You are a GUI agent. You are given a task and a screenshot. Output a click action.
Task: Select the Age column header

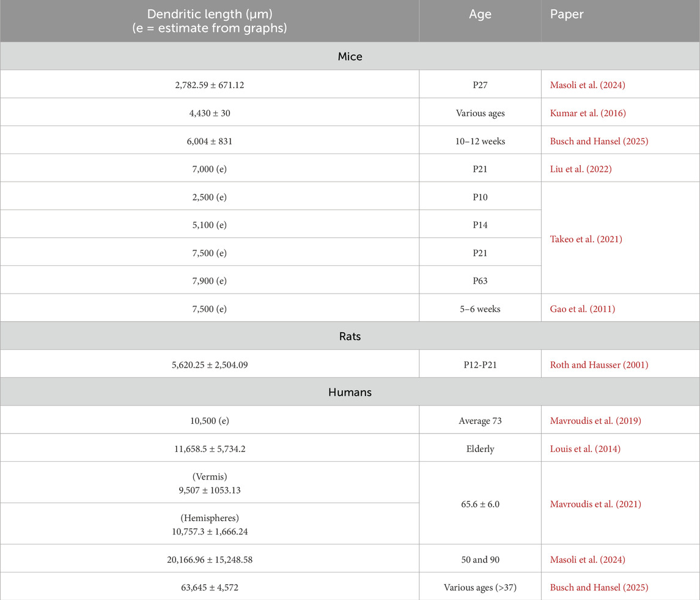480,15
